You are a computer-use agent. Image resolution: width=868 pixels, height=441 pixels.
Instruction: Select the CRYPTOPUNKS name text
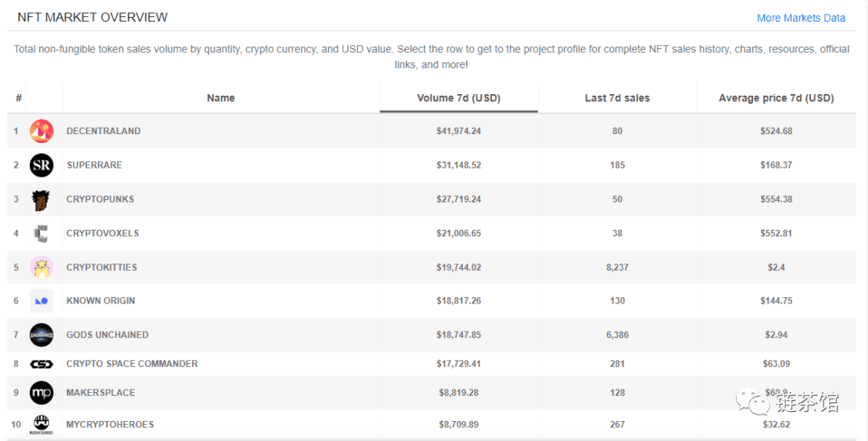click(x=100, y=199)
